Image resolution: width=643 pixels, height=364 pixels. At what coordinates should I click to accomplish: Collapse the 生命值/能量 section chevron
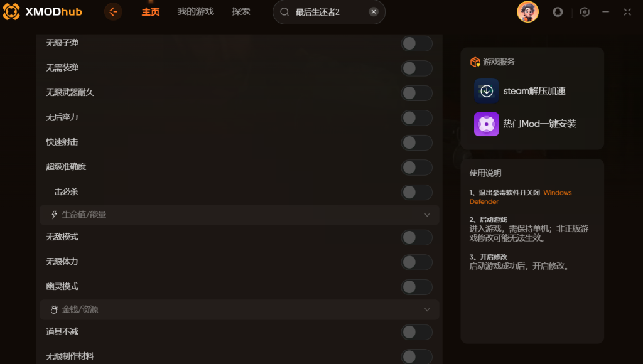click(427, 215)
